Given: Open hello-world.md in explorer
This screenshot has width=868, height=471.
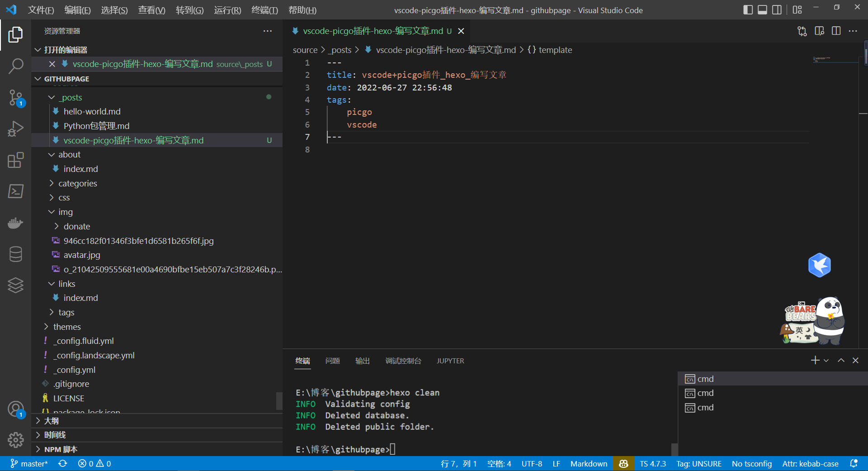Looking at the screenshot, I should pyautogui.click(x=157, y=111).
